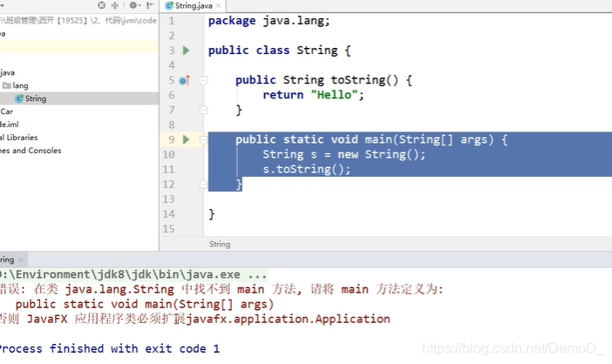Click the java.exe command line in console
Image resolution: width=612 pixels, height=364 pixels.
133,275
